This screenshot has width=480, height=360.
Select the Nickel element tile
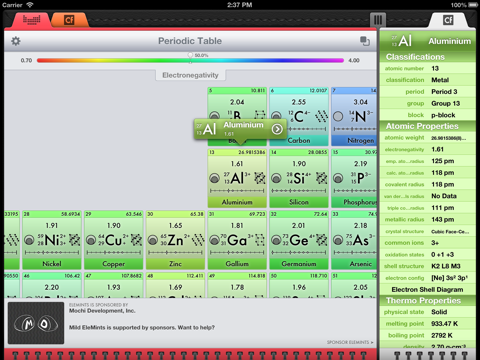pos(52,240)
